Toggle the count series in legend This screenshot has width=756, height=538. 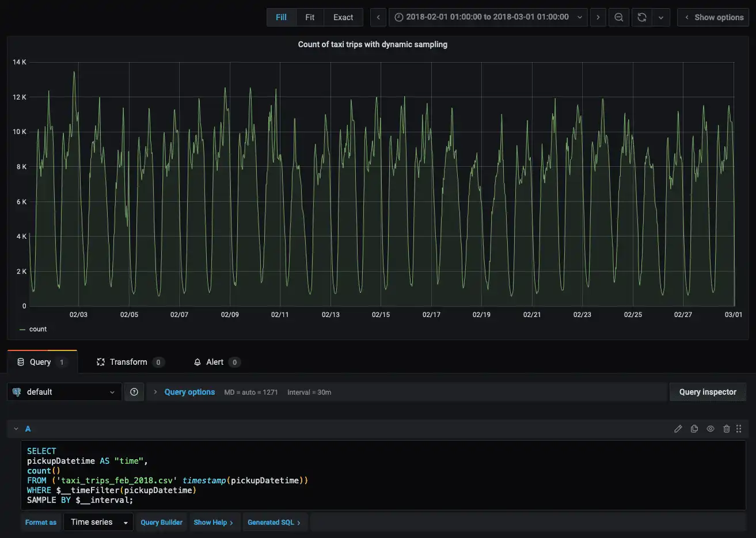(x=38, y=329)
